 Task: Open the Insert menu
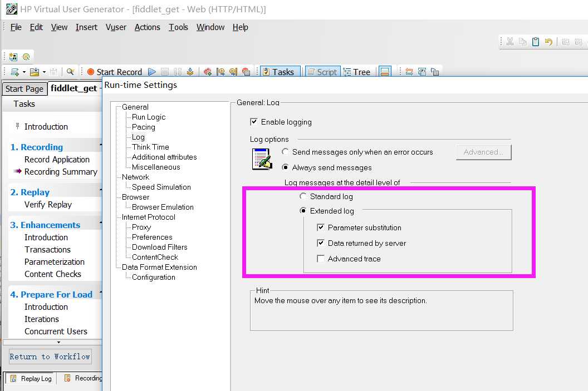click(x=86, y=27)
